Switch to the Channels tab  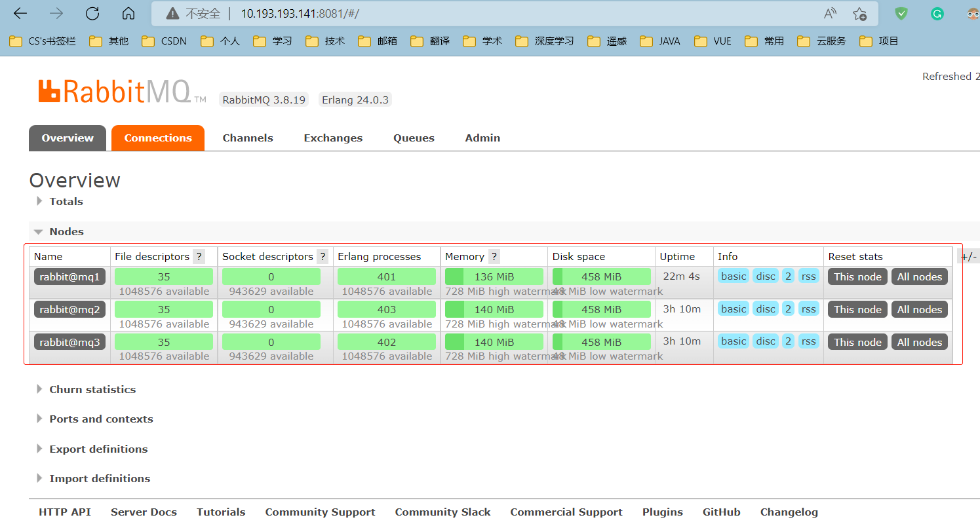point(248,138)
